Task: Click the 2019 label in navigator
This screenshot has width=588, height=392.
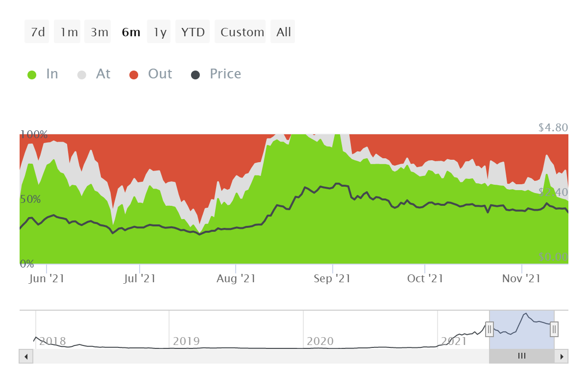Action: tap(187, 341)
